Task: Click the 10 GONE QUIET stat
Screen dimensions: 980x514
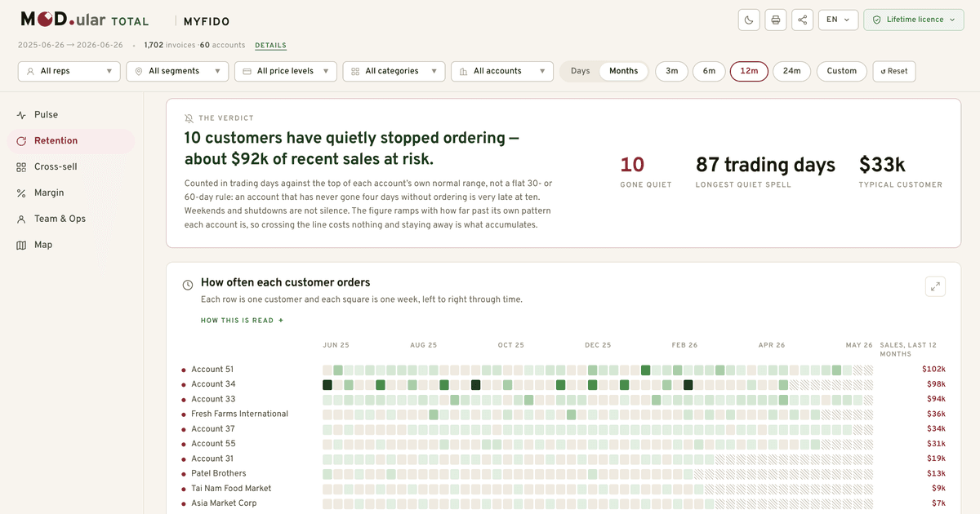Action: 646,172
